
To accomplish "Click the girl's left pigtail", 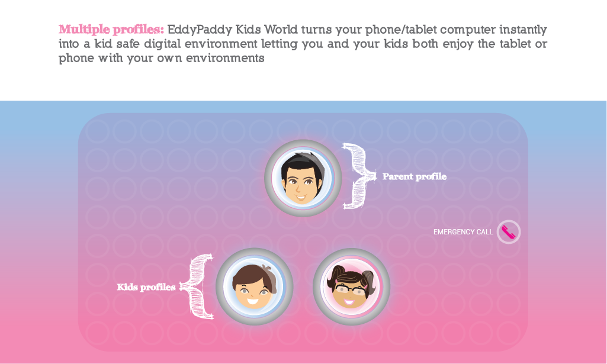I will 332,275.
